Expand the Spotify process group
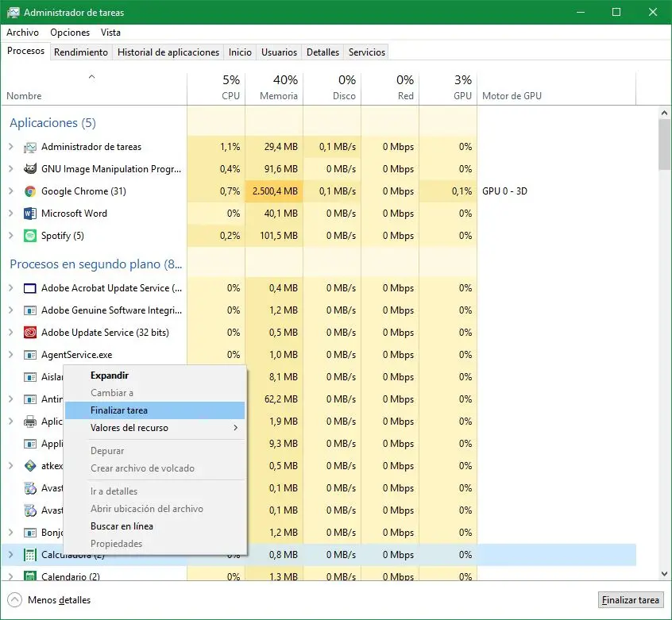Viewport: 672px width, 620px height. pyautogui.click(x=11, y=236)
